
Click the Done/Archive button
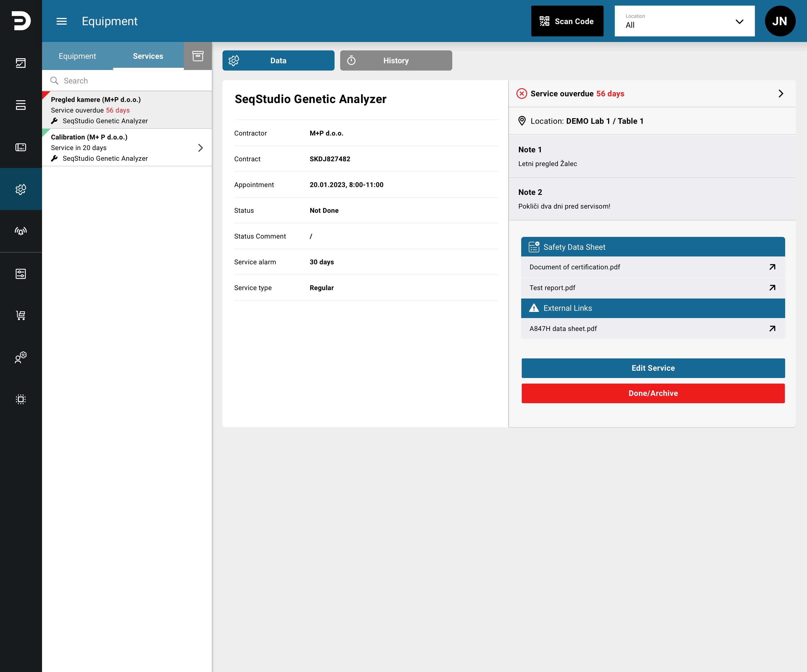653,393
